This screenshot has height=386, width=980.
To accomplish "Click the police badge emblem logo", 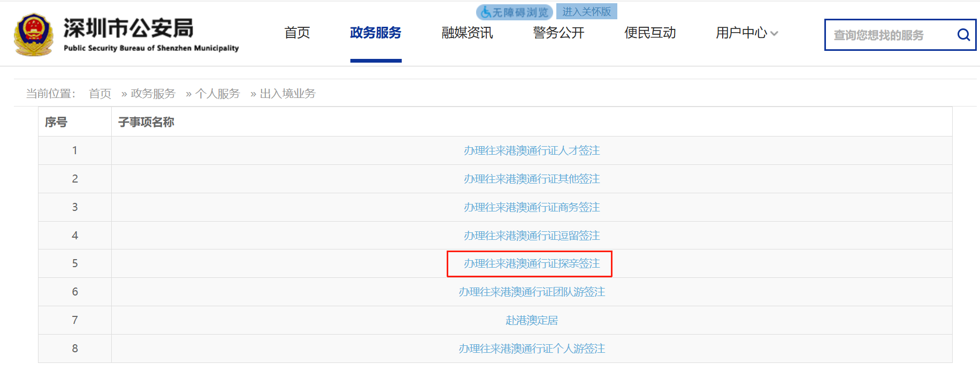I will coord(33,35).
